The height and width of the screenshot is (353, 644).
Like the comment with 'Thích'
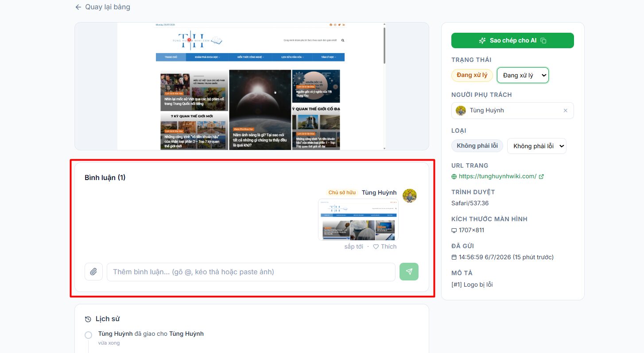click(385, 246)
